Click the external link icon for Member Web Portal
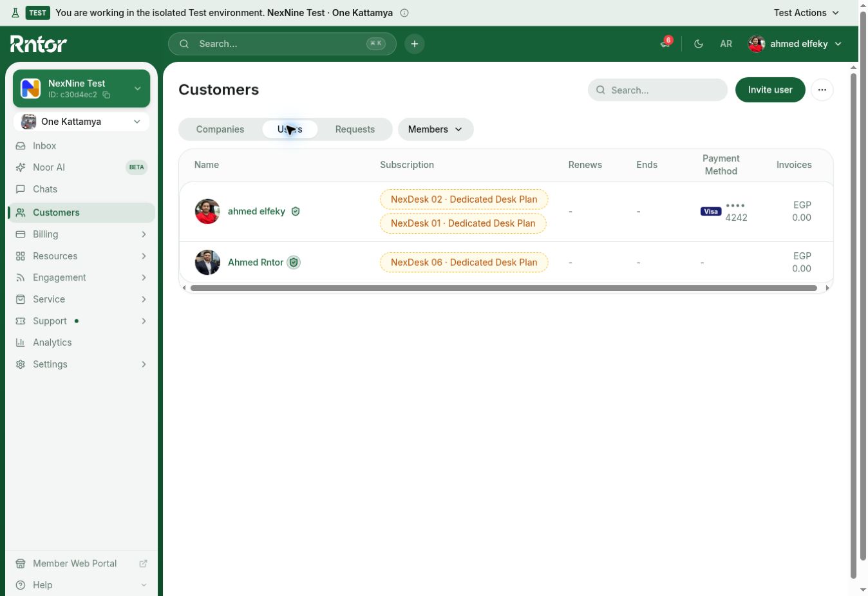The height and width of the screenshot is (596, 868). click(144, 564)
